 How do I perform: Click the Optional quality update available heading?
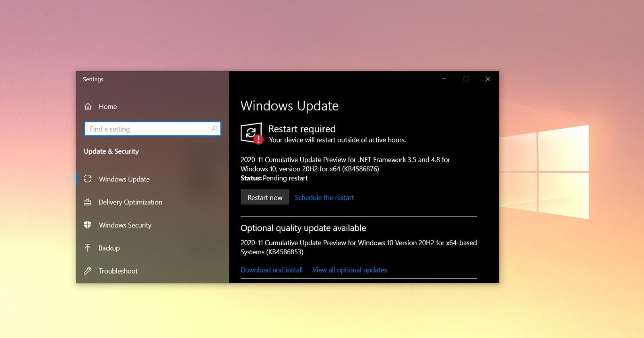tap(303, 228)
